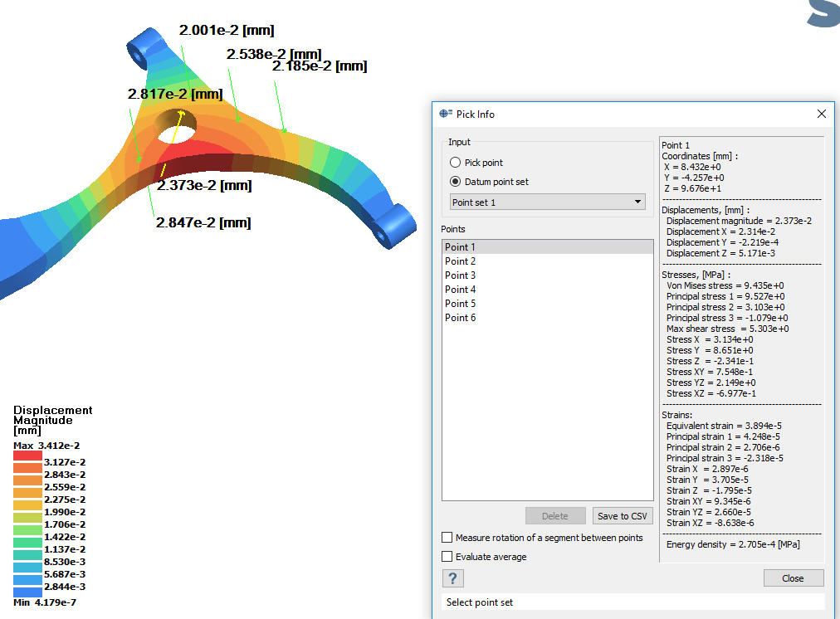
Task: Highlight Point 4 in the Points list
Action: coord(461,290)
